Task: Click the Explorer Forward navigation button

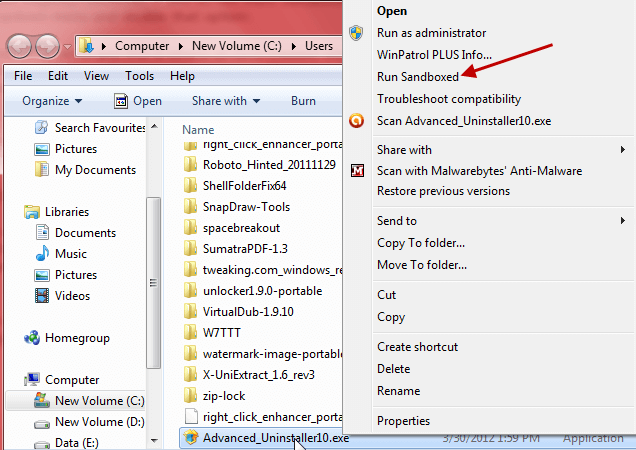Action: pyautogui.click(x=47, y=46)
